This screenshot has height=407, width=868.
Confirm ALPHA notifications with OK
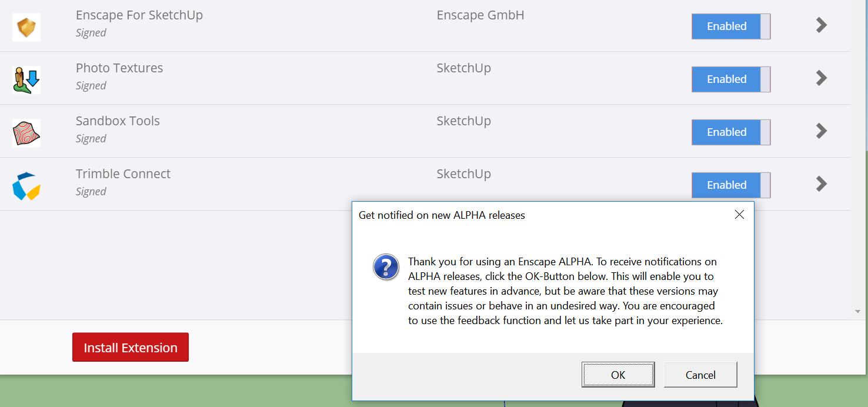pyautogui.click(x=618, y=375)
